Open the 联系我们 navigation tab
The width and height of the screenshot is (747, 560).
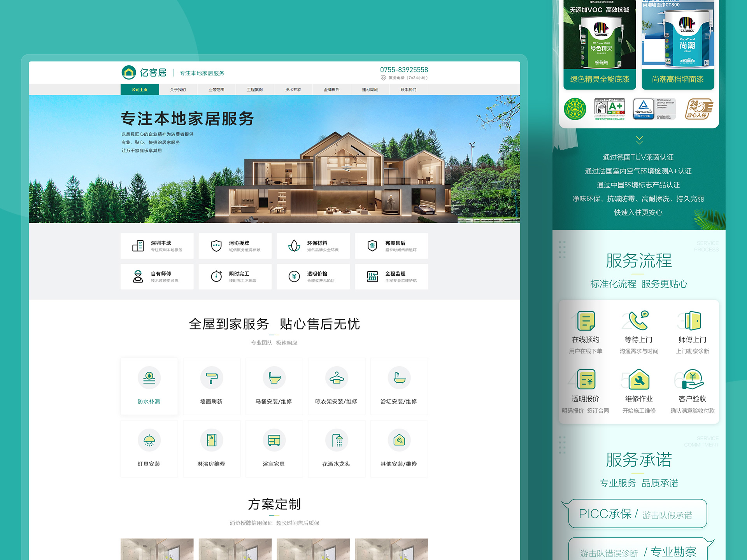pyautogui.click(x=409, y=90)
